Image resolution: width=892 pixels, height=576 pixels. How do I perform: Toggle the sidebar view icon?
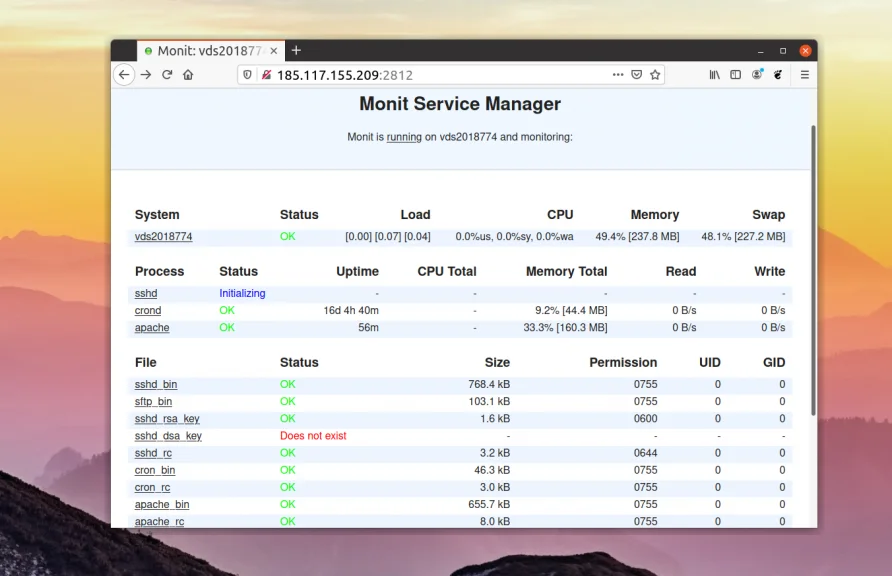pos(735,75)
